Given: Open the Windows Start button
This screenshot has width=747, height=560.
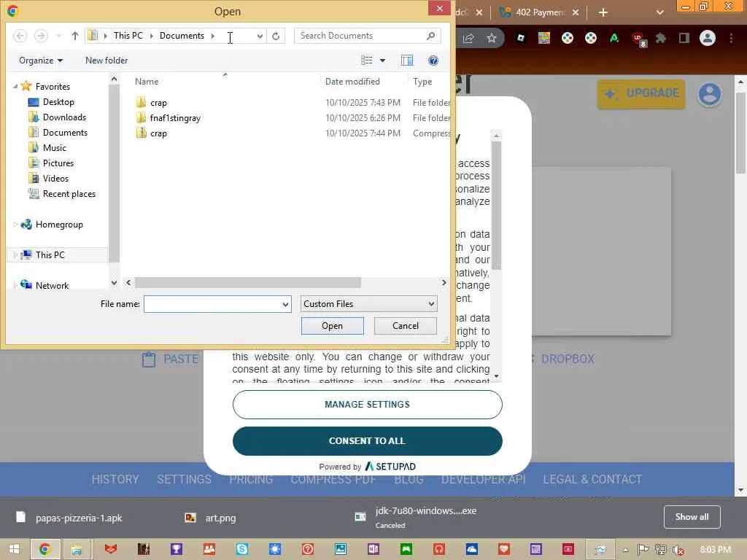Looking at the screenshot, I should pos(14,549).
